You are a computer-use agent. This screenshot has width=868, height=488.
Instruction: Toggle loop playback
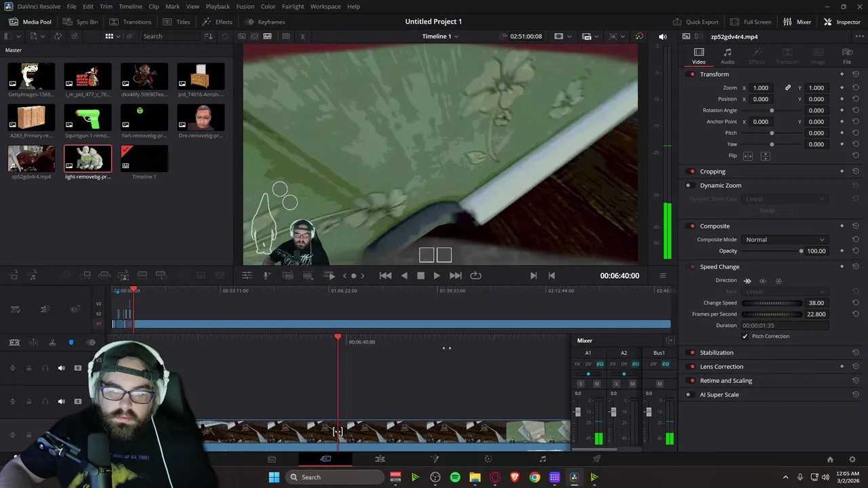tap(475, 275)
